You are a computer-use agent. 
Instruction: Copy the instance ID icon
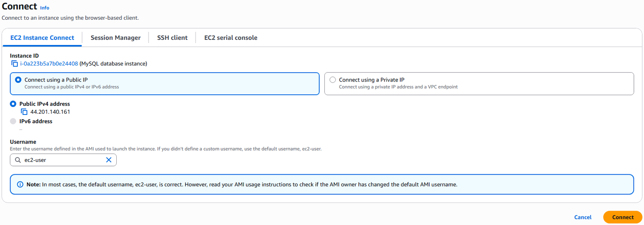click(14, 64)
